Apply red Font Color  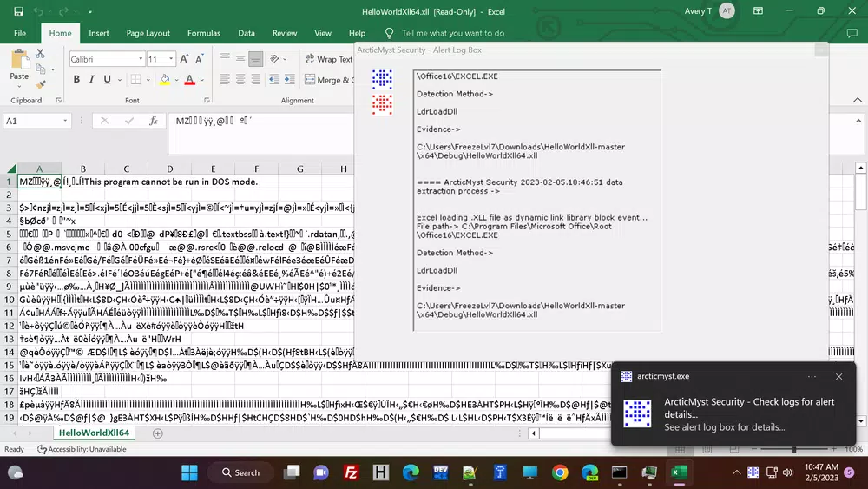tap(190, 80)
